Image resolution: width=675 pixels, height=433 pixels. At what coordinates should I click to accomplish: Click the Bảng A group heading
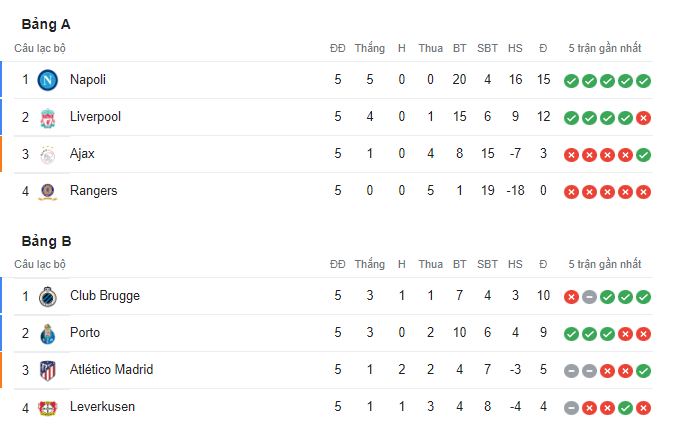[x=46, y=24]
